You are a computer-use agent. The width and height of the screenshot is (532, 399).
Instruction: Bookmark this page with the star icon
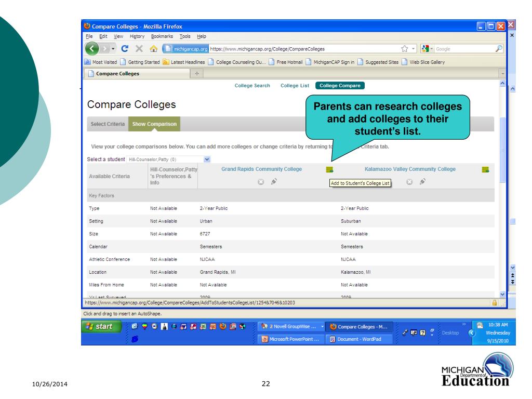click(x=404, y=49)
